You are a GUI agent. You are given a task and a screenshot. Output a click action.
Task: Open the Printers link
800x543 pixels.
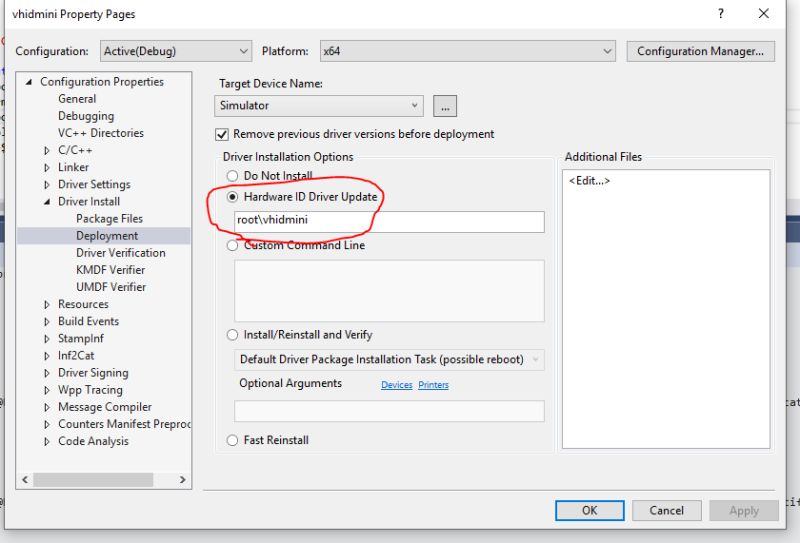click(433, 385)
